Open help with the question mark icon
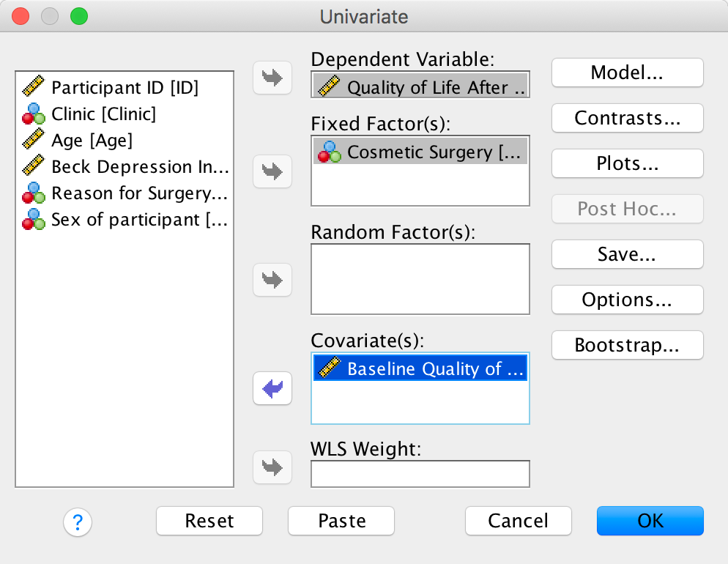Image resolution: width=728 pixels, height=564 pixels. coord(77,522)
